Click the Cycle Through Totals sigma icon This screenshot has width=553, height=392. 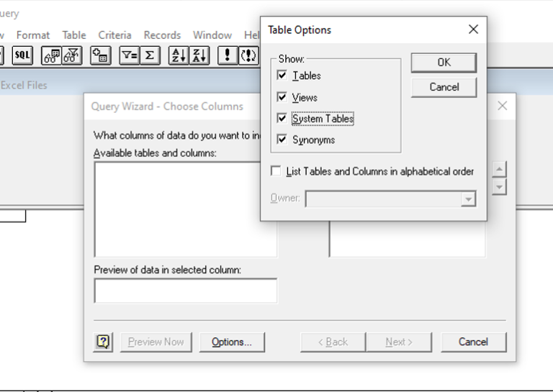click(150, 55)
